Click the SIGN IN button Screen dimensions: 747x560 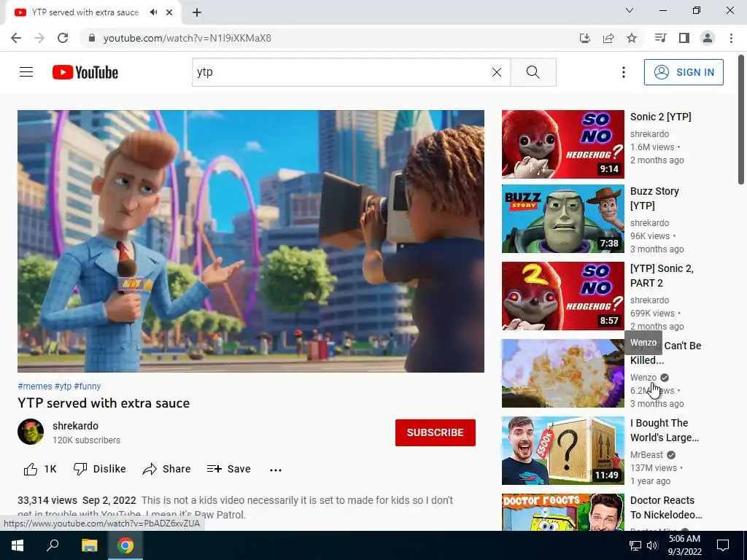pyautogui.click(x=684, y=72)
